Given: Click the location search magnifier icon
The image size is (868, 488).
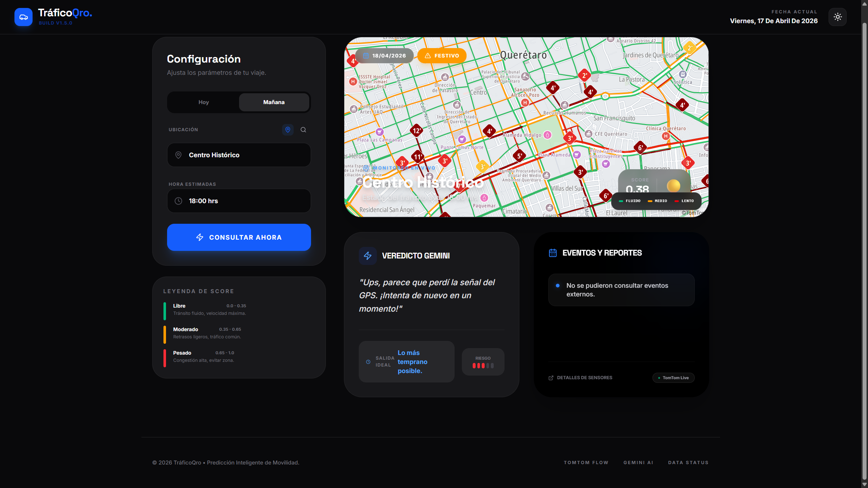Looking at the screenshot, I should (303, 130).
